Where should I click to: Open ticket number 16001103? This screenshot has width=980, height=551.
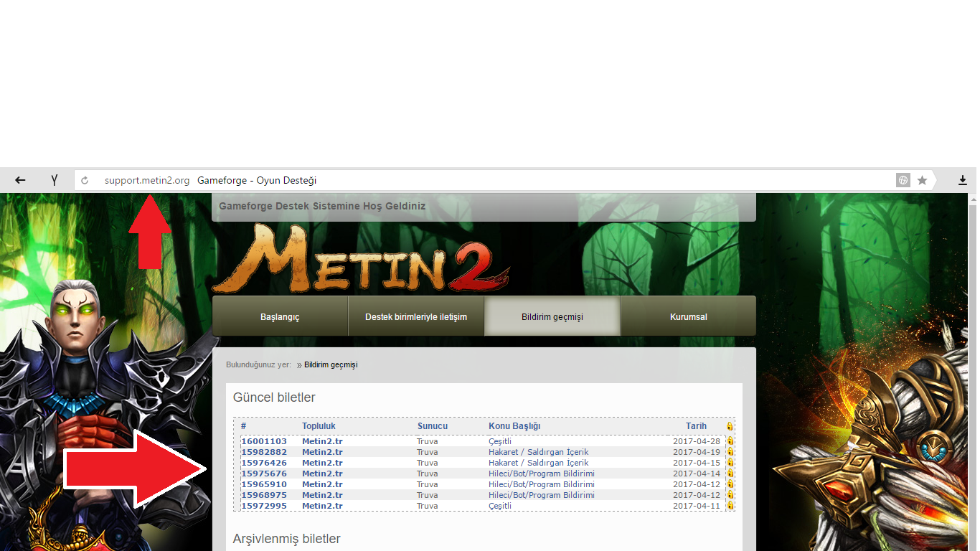pos(264,441)
